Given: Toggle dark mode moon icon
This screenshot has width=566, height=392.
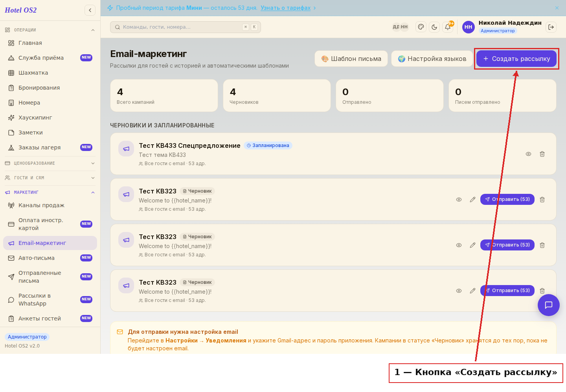Looking at the screenshot, I should tap(434, 27).
